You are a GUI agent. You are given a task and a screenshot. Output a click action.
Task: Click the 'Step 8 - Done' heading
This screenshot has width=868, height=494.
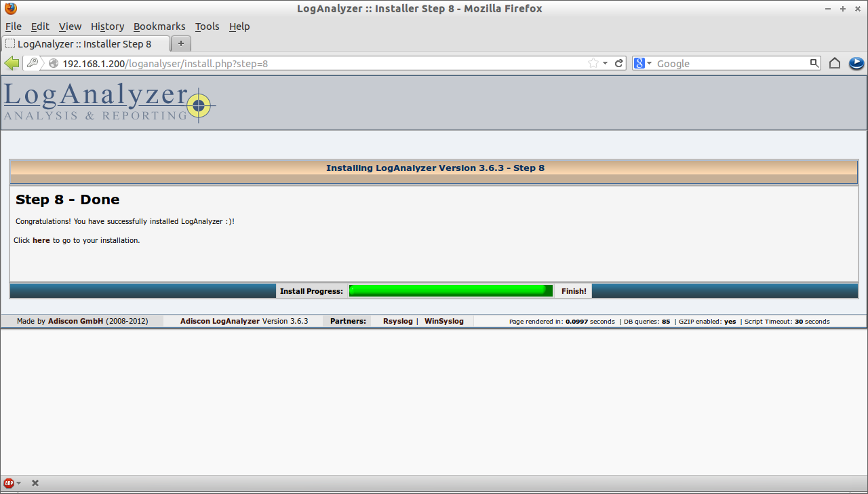pos(68,199)
